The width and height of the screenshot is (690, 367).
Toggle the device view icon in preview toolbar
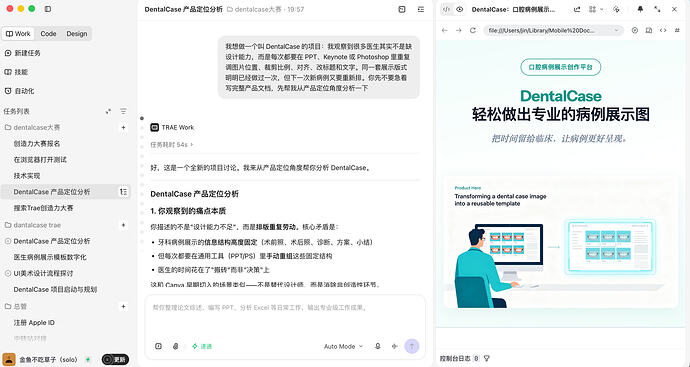pyautogui.click(x=649, y=30)
